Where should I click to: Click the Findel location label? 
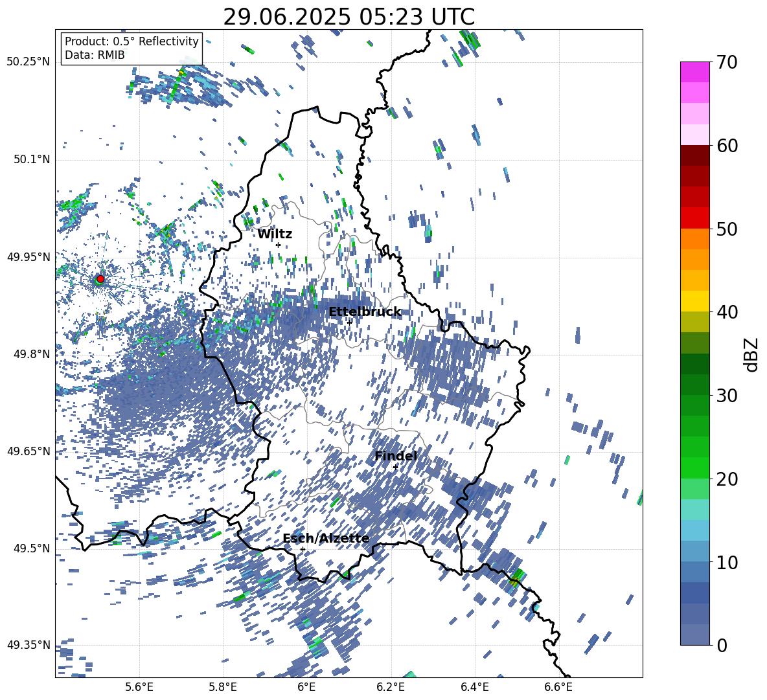pos(396,456)
